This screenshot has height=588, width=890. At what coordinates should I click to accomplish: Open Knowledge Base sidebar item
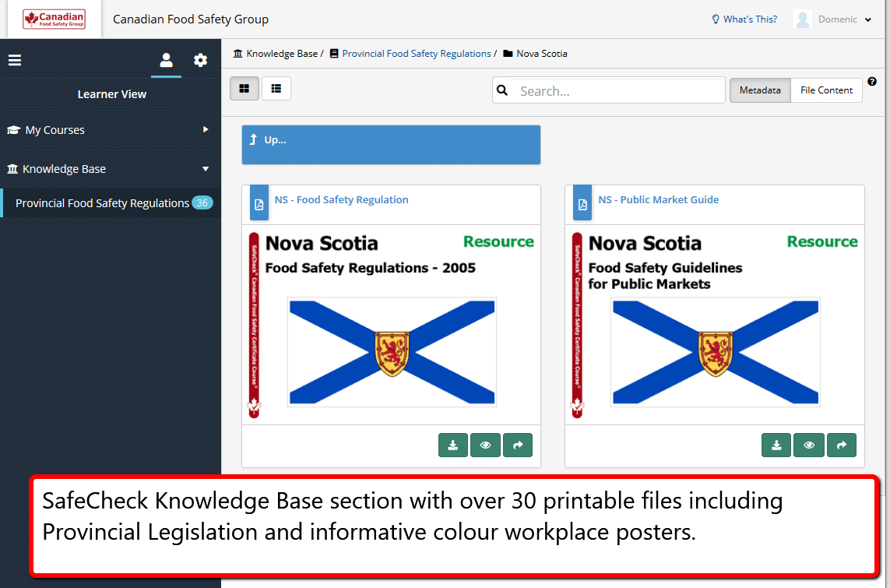point(110,168)
